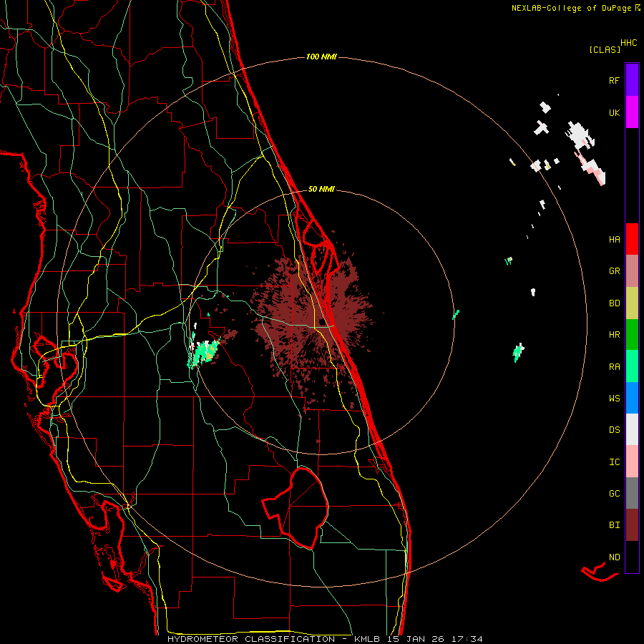Click the BI brown legend swatch

(632, 525)
